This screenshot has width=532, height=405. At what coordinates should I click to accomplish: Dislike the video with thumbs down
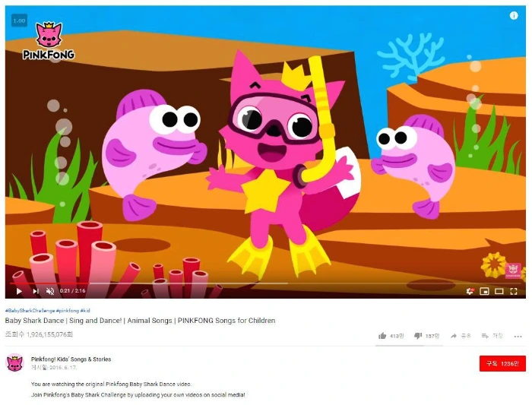click(426, 336)
